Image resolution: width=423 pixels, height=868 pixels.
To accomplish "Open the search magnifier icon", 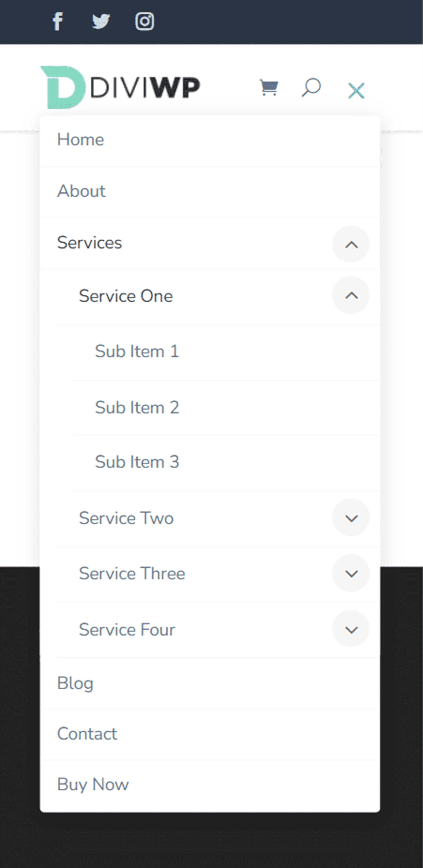I will 311,88.
